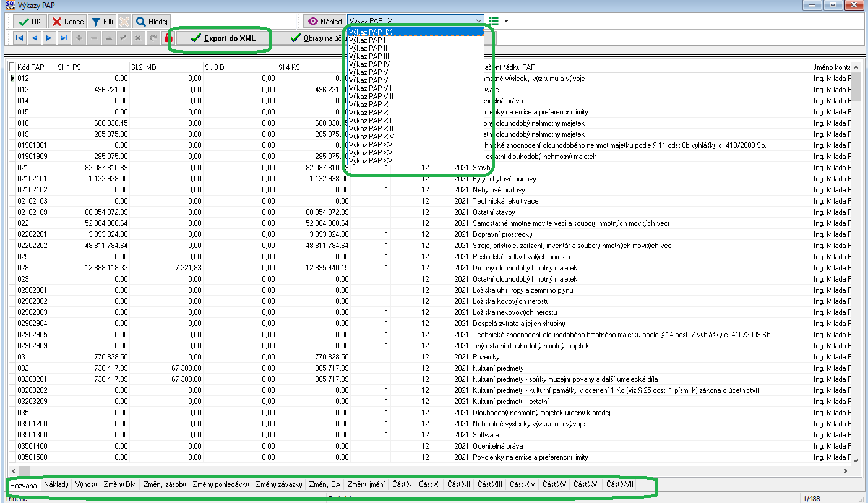Go to the previous record in navigator
This screenshot has height=503, width=868.
pyautogui.click(x=34, y=38)
